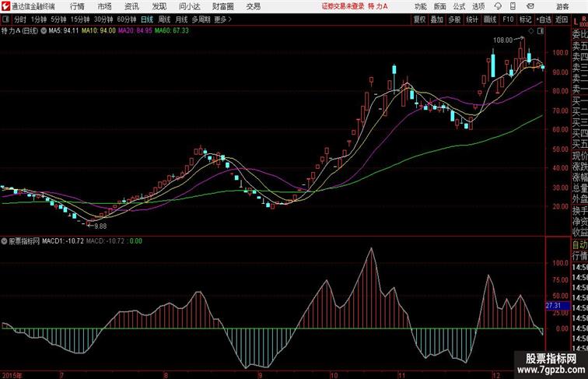Click the 叠加 overlay button

(x=437, y=19)
